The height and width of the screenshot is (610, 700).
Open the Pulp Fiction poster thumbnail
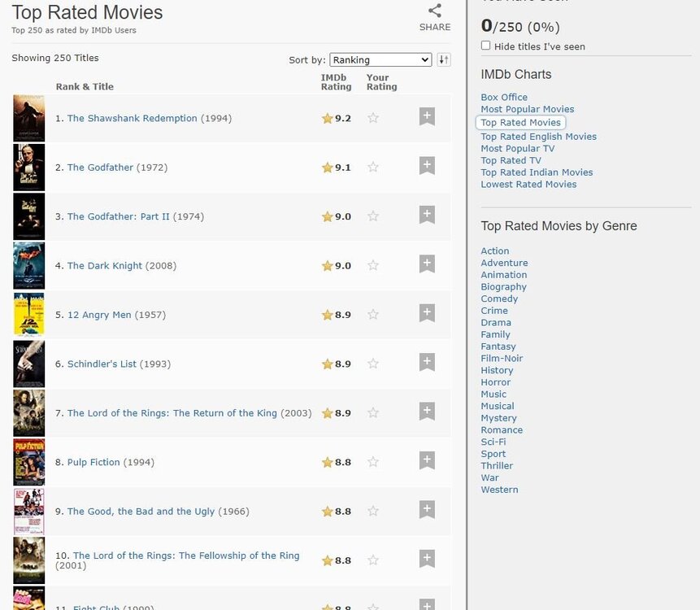pos(28,462)
